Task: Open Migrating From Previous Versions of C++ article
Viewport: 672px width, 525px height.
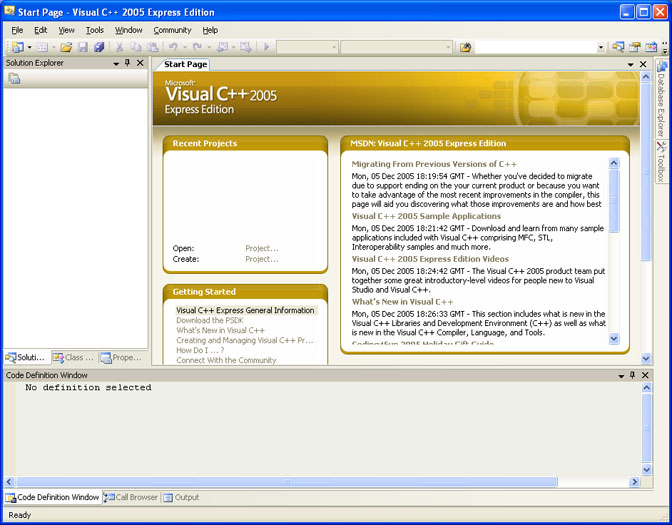Action: point(434,164)
